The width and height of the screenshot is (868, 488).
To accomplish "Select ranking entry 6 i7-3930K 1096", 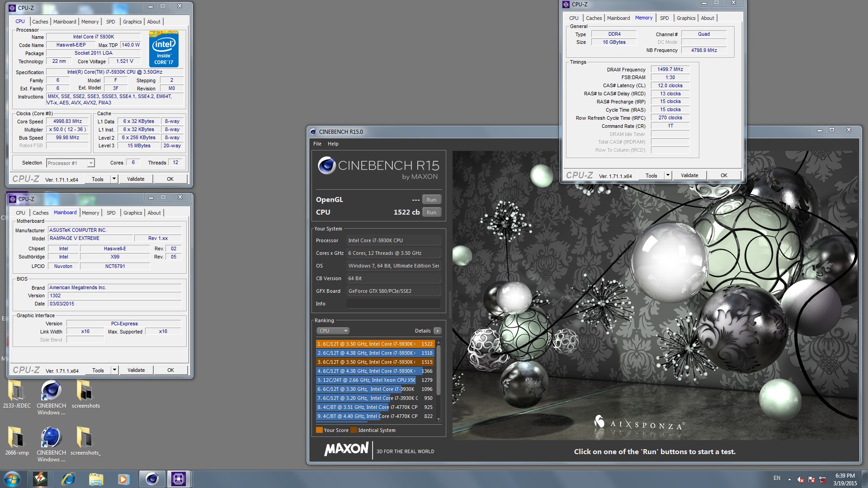I will coord(375,389).
